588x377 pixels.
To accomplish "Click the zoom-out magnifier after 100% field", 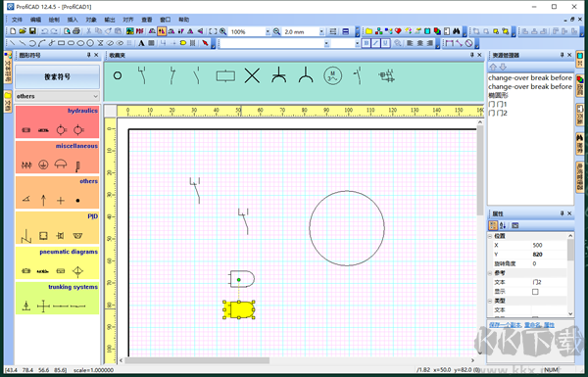I will 276,31.
